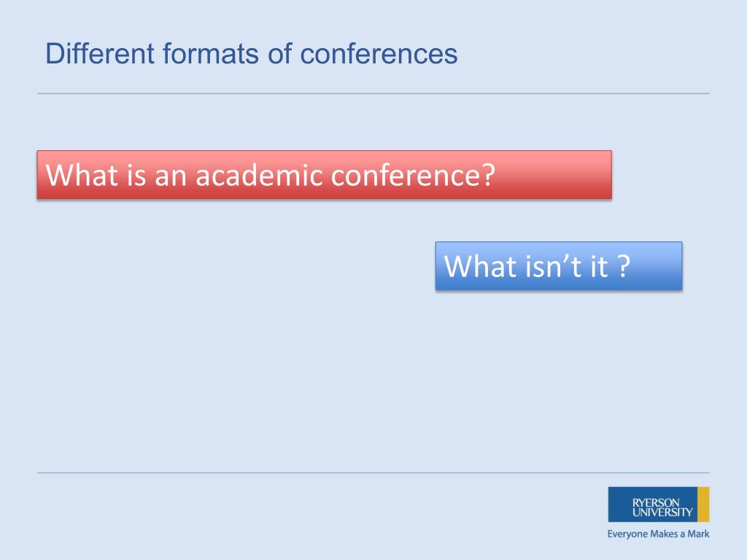
Task: Click the word "What" in the blue box
Action: [476, 266]
